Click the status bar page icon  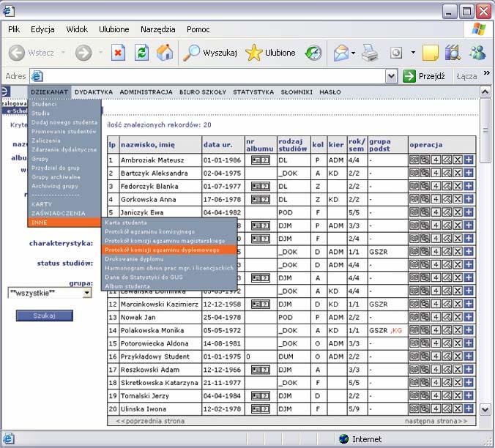[x=9, y=439]
